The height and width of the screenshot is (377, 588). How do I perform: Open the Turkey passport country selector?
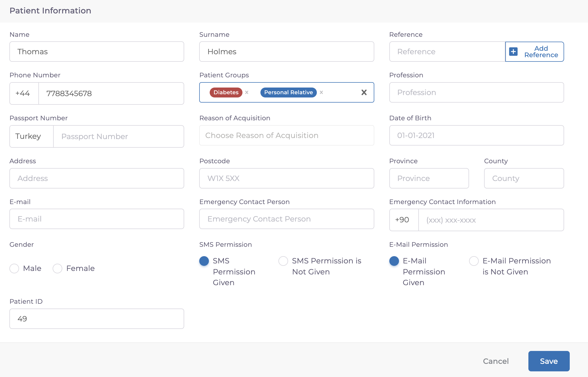click(31, 136)
